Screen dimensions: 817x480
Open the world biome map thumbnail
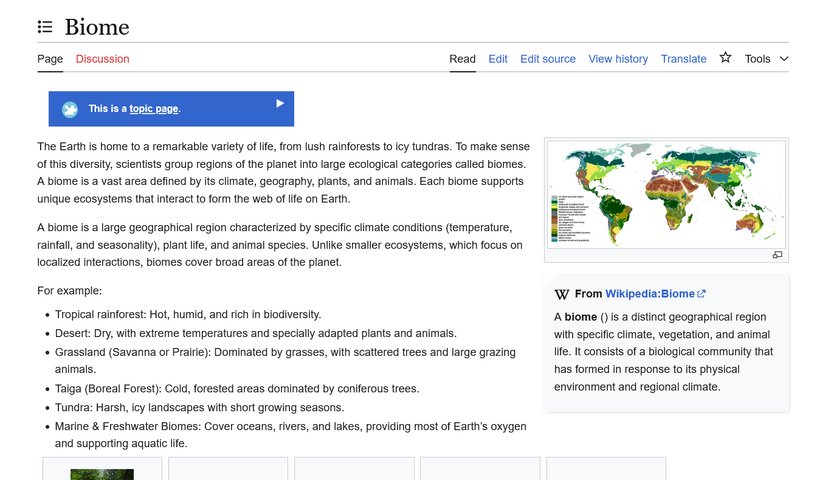[666, 194]
